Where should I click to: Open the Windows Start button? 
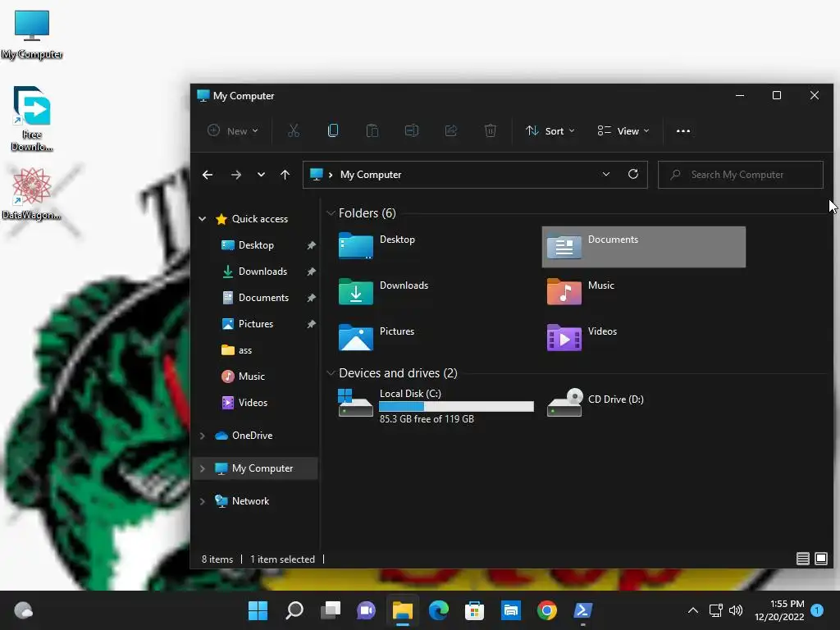click(x=258, y=610)
